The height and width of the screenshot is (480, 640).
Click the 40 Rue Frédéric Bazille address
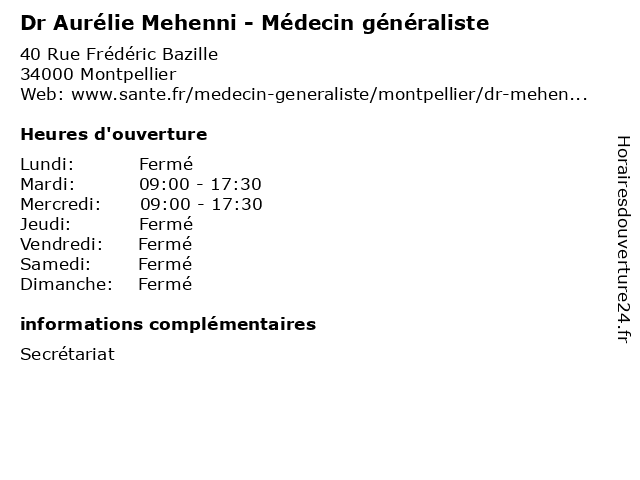[x=119, y=54]
